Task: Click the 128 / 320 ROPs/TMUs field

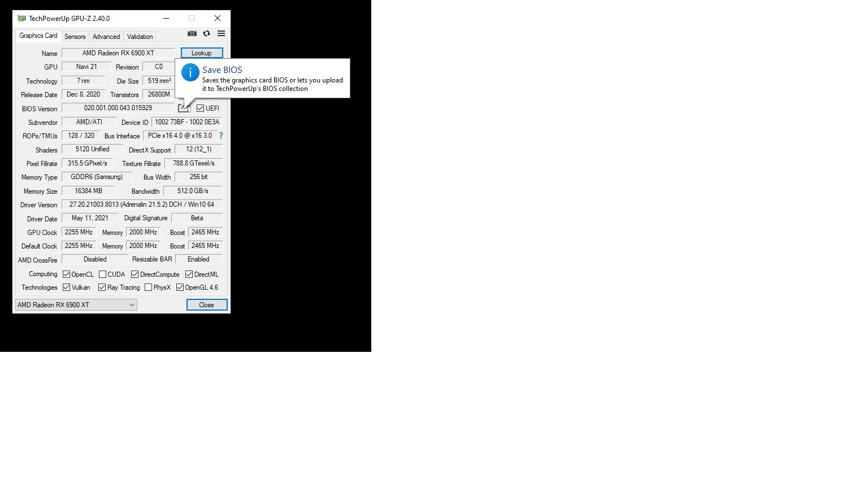Action: pyautogui.click(x=81, y=136)
